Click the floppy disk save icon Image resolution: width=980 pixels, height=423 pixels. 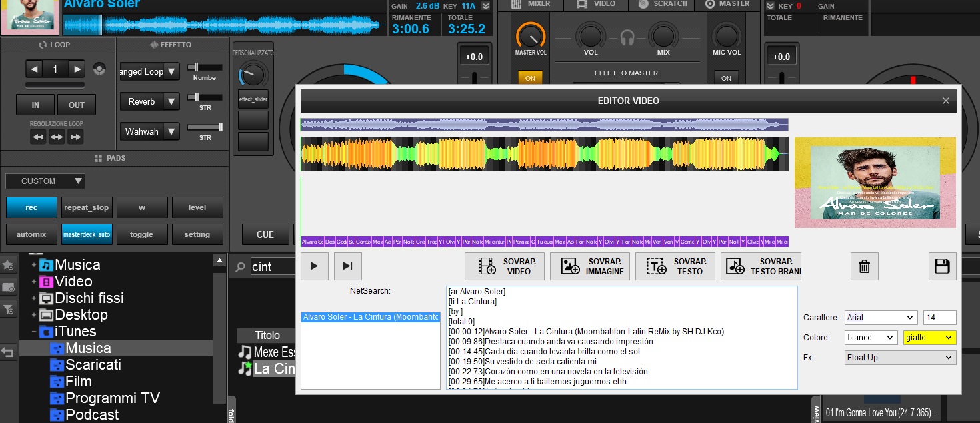coord(942,266)
